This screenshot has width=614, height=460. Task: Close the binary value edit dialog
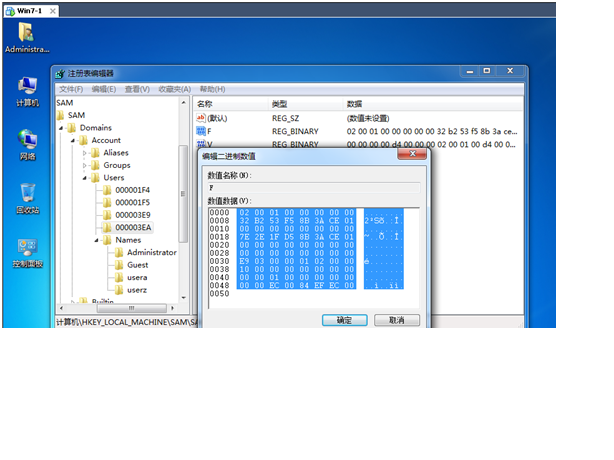point(412,154)
